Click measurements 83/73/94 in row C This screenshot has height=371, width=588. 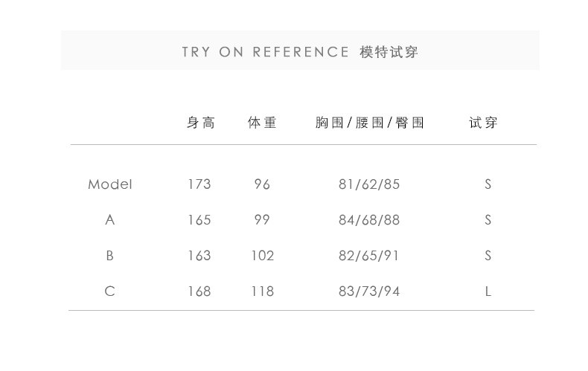tap(369, 291)
